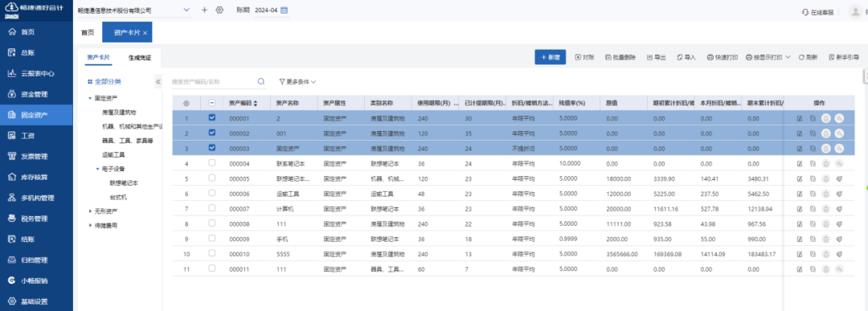The image size is (868, 311).
Task: Open the settings gear next to company name
Action: point(219,10)
